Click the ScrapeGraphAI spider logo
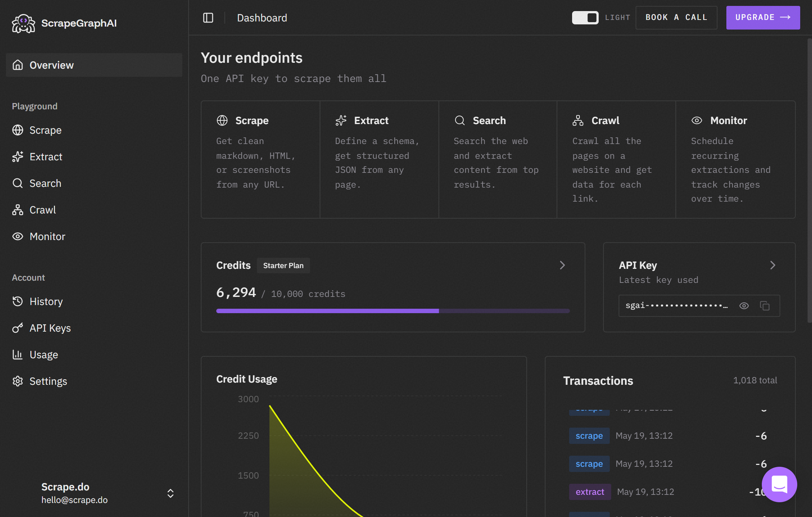Viewport: 812px width, 517px height. (24, 23)
